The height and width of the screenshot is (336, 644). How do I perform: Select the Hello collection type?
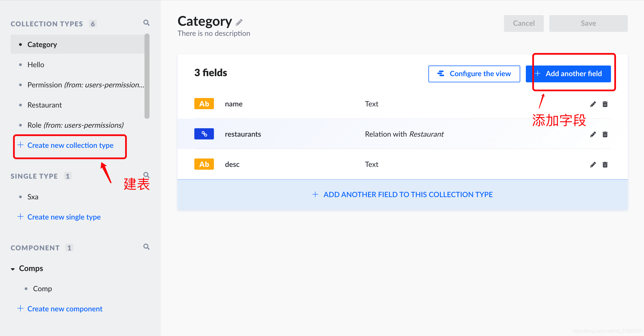36,65
